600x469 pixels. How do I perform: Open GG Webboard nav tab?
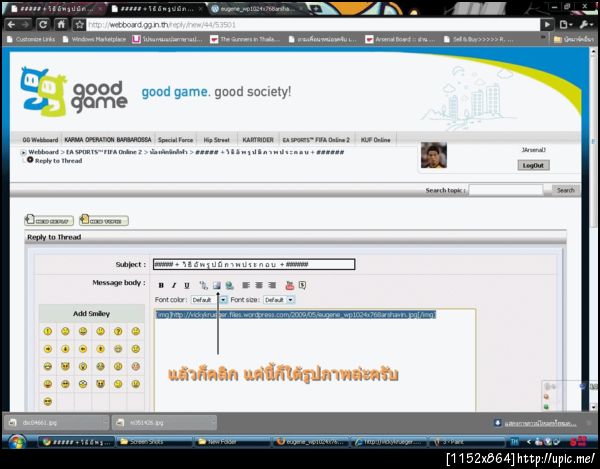(40, 140)
